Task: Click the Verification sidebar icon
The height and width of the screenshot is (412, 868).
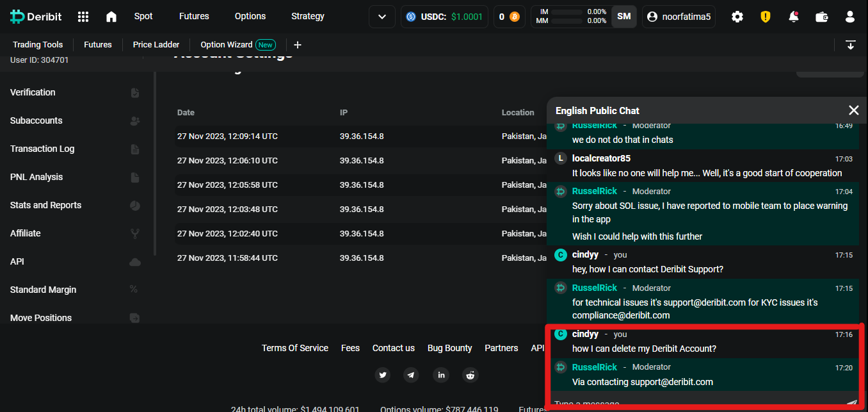Action: click(x=135, y=93)
